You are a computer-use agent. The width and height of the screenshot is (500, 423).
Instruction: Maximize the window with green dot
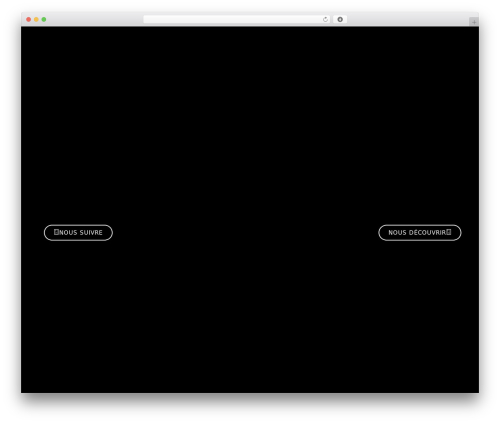[x=44, y=20]
